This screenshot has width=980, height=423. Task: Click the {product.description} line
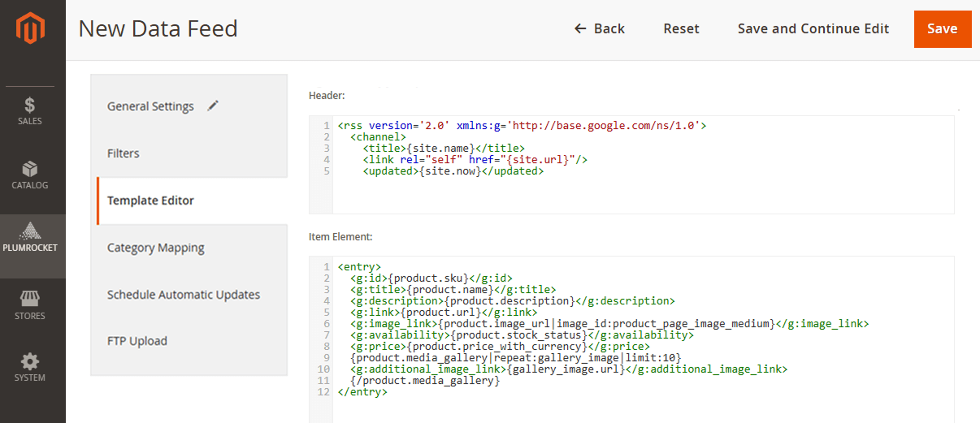(x=512, y=300)
